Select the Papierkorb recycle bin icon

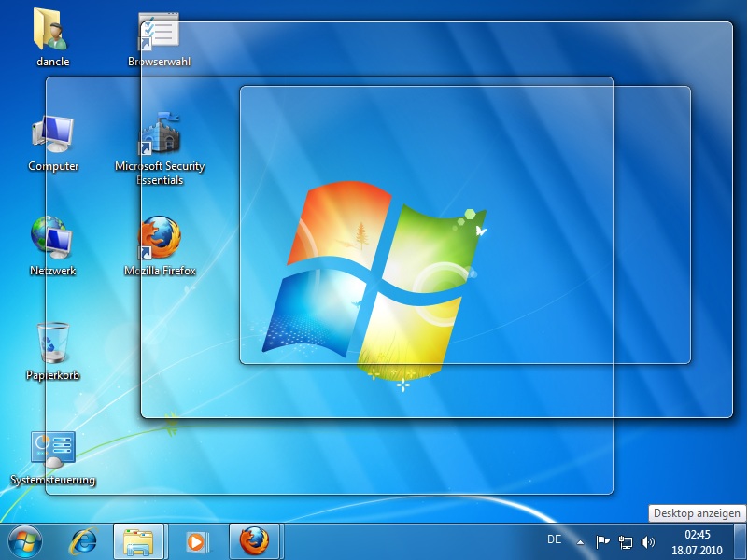pyautogui.click(x=52, y=343)
